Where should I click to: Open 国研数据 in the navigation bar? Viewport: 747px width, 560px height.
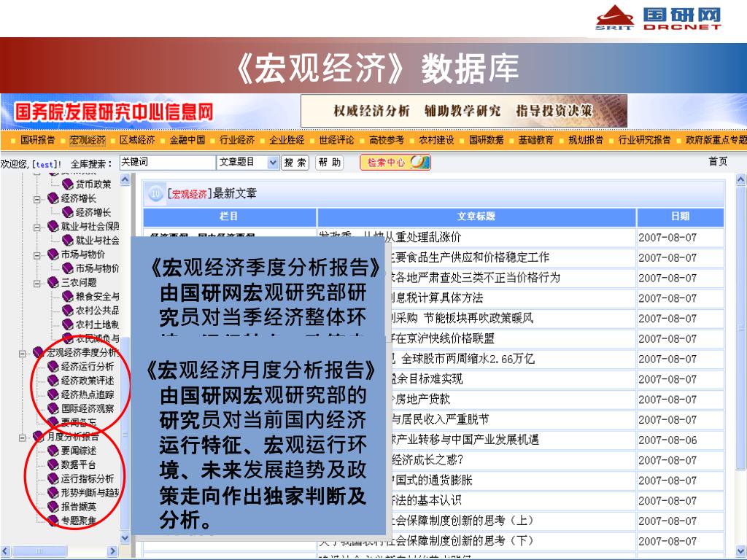[x=486, y=140]
